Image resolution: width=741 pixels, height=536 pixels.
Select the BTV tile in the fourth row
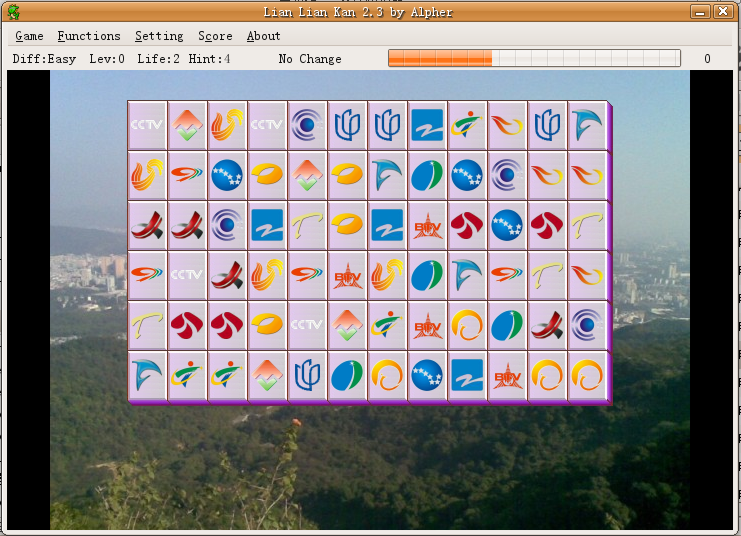[347, 276]
